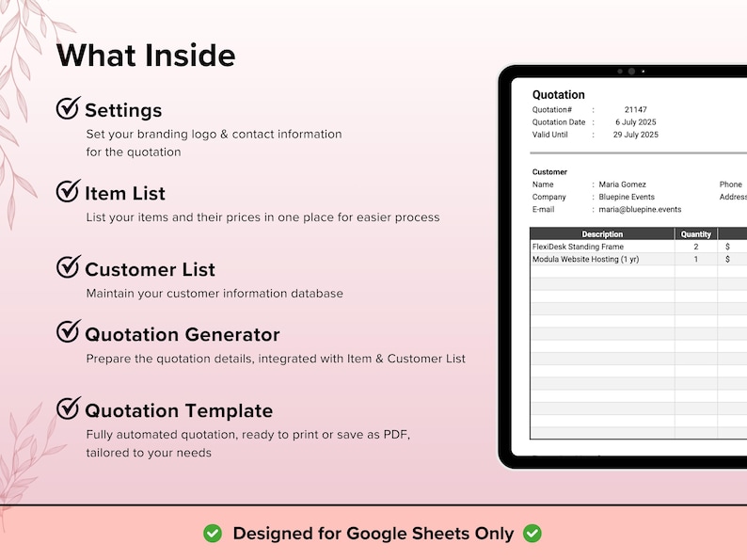Click the 'Quotation' title in the tablet

[558, 94]
